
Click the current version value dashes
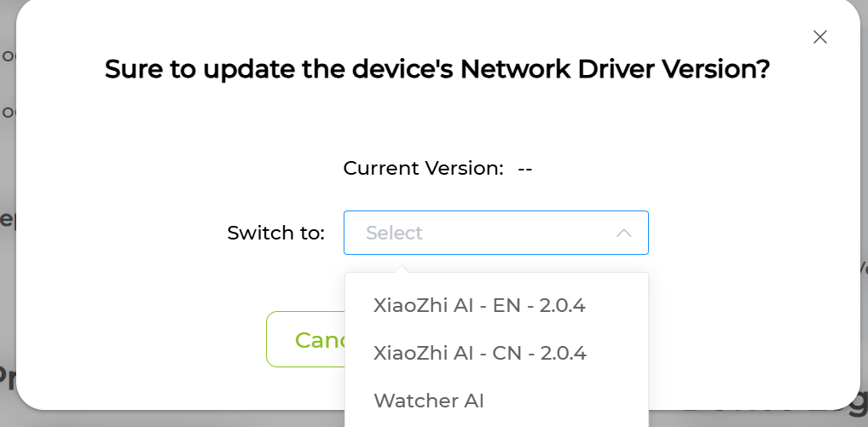click(x=525, y=169)
